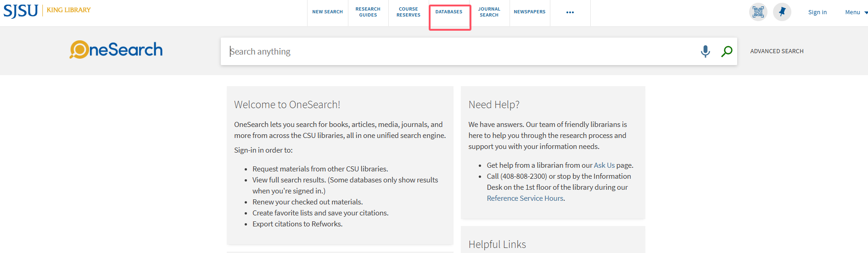
Task: Go to New Search
Action: (327, 12)
